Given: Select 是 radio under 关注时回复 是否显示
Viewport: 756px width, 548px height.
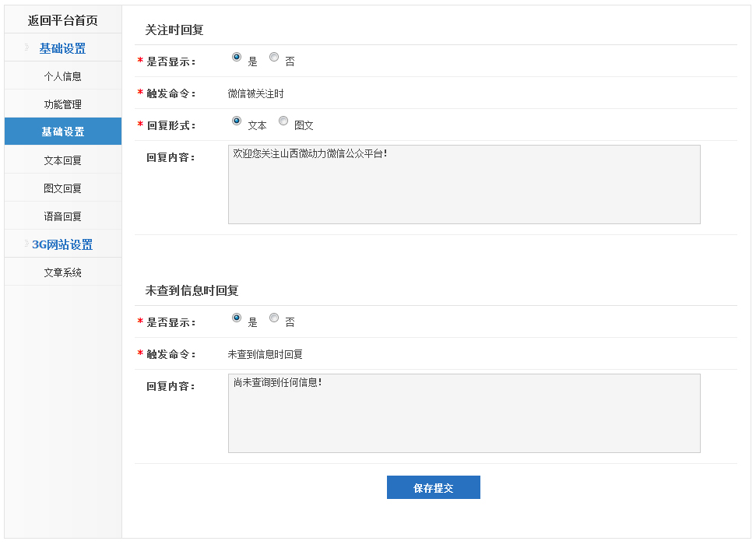Looking at the screenshot, I should pos(237,57).
